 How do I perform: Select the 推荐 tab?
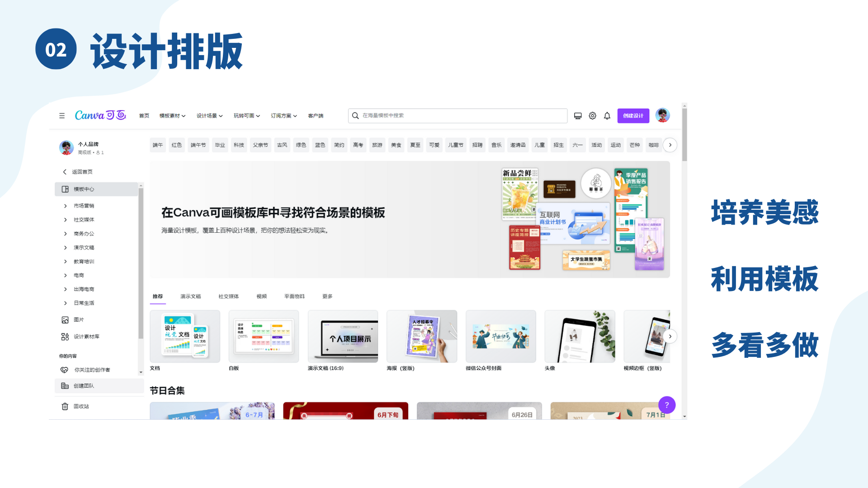(x=157, y=296)
